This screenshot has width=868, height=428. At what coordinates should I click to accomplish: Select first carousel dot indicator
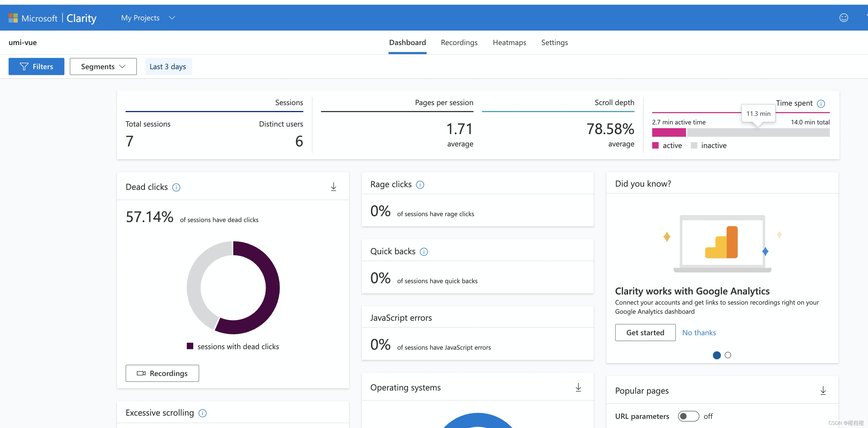pos(717,355)
